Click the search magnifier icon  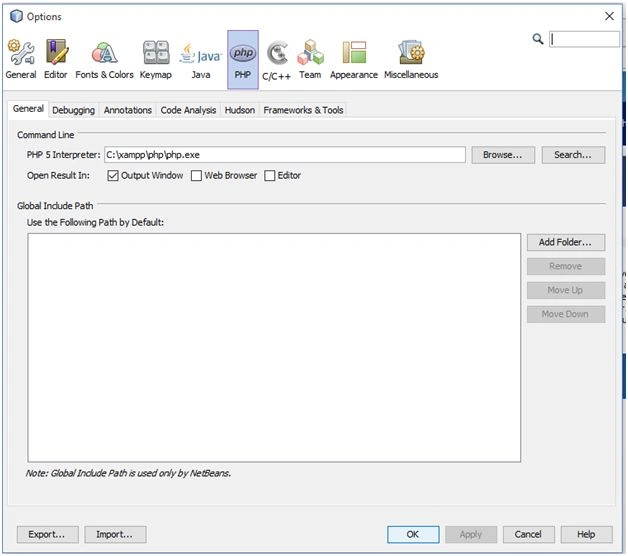coord(538,39)
